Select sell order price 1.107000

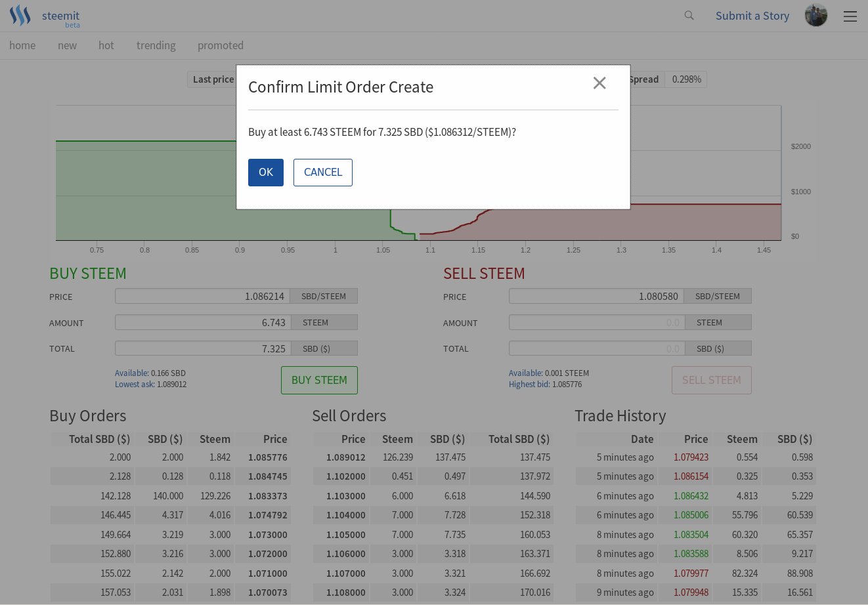pos(346,574)
